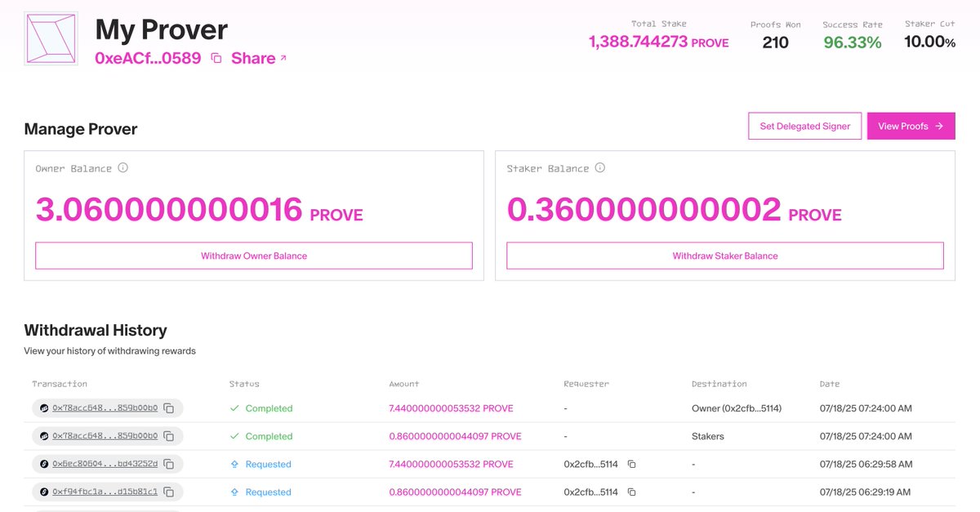Viewport: 980px width, 512px height.
Task: Click the Withdrawal History heading
Action: pos(96,330)
